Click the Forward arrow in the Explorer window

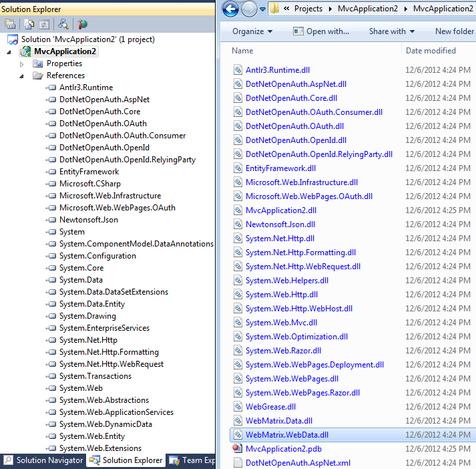coord(248,9)
